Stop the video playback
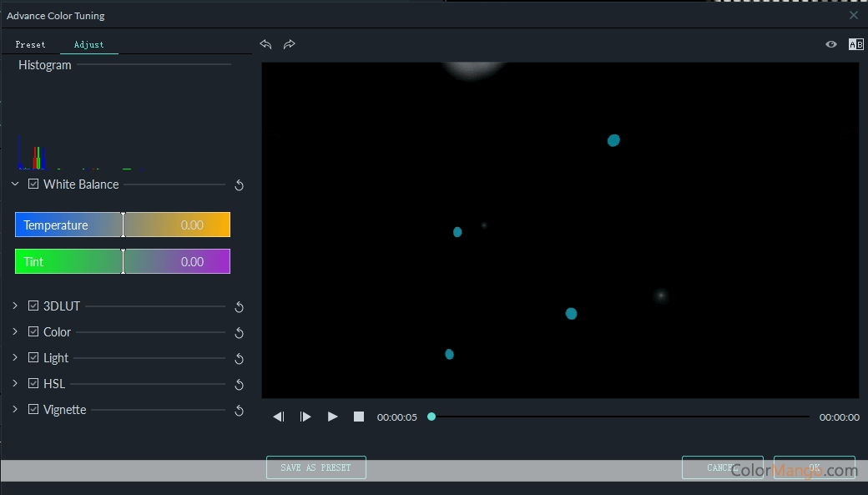Screen dimensions: 868x495 (x=359, y=417)
